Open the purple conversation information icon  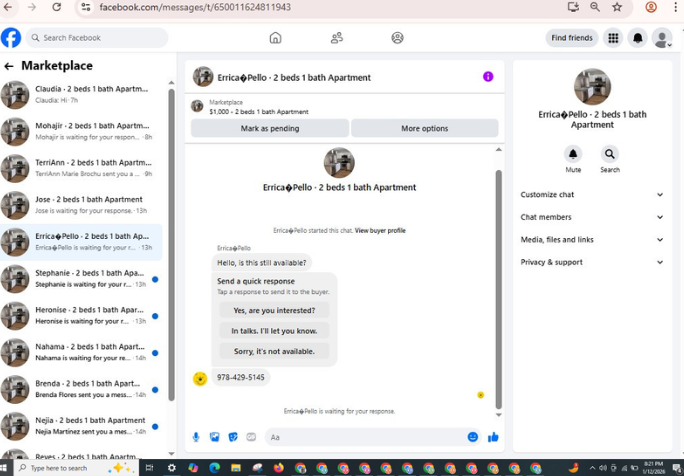(488, 77)
